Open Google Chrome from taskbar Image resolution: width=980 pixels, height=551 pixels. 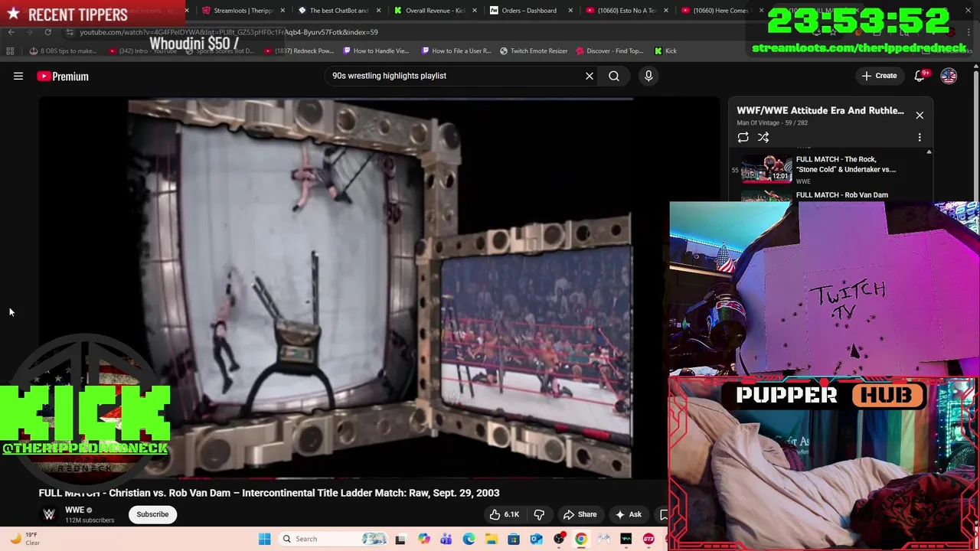(581, 539)
